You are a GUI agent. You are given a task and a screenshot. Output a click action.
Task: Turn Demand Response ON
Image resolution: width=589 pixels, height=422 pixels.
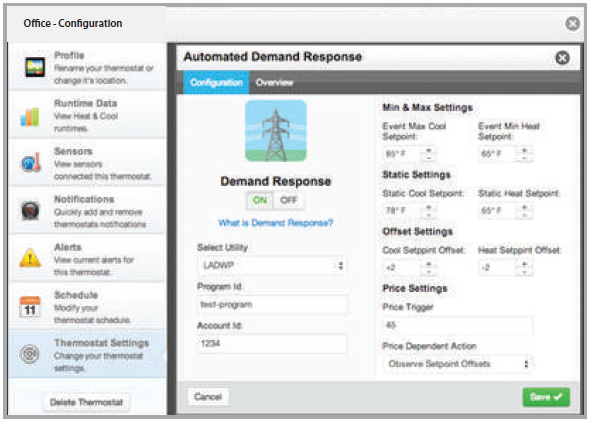coord(260,200)
